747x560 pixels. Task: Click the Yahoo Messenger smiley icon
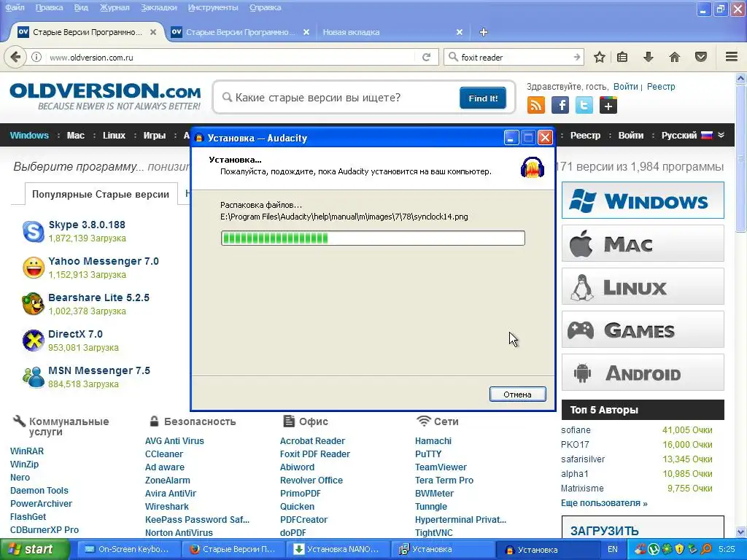pos(34,268)
